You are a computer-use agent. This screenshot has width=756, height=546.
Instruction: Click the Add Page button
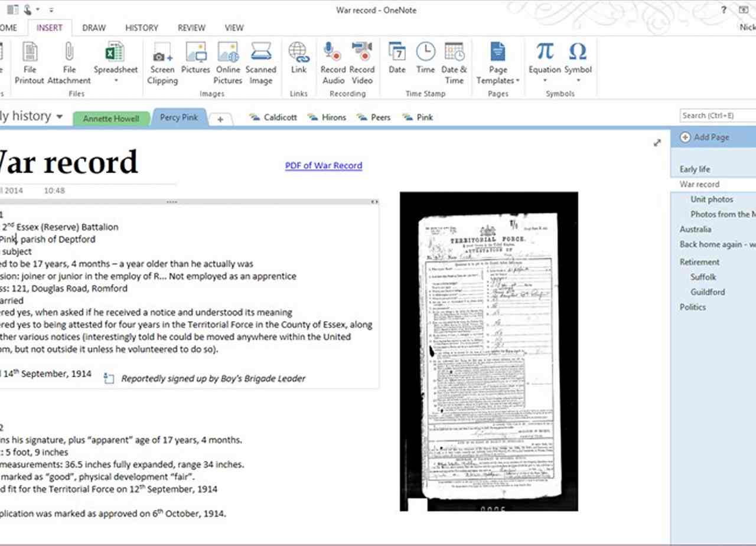tap(705, 137)
